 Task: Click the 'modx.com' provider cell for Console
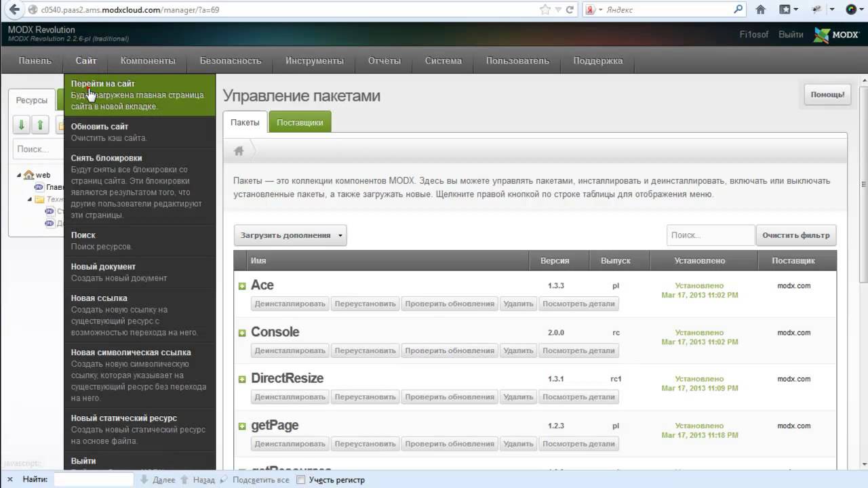click(x=793, y=333)
